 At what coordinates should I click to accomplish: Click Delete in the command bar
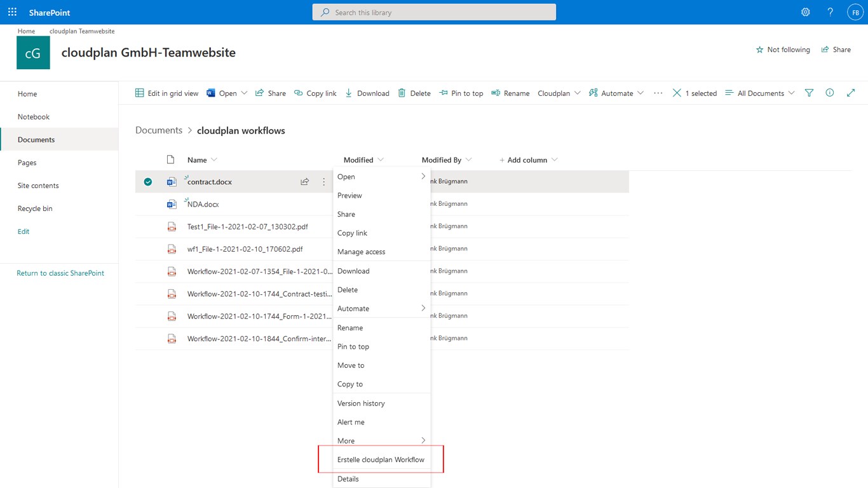414,93
